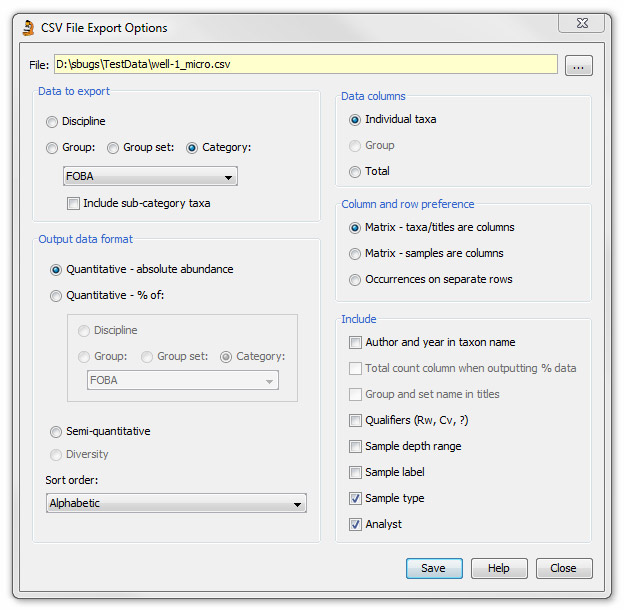Viewport: 624px width, 610px height.
Task: Expand the Alphabetic sort order dropdown
Action: click(x=176, y=503)
